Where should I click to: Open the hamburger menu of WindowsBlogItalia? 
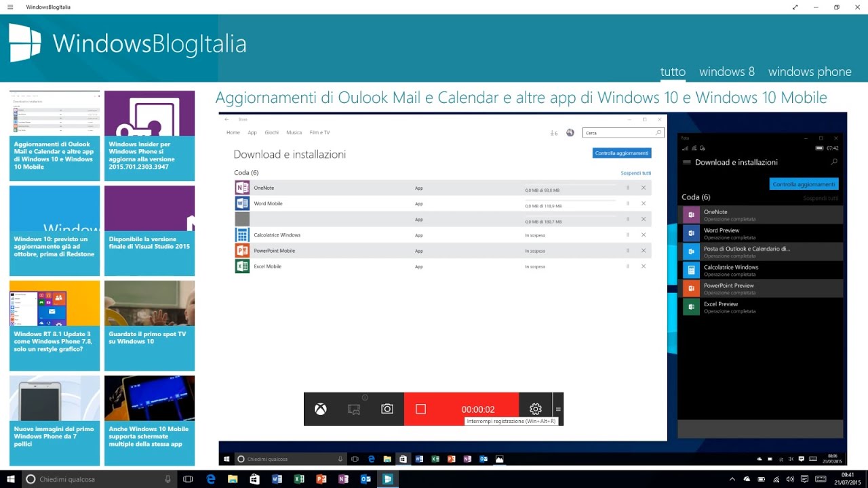tap(9, 7)
